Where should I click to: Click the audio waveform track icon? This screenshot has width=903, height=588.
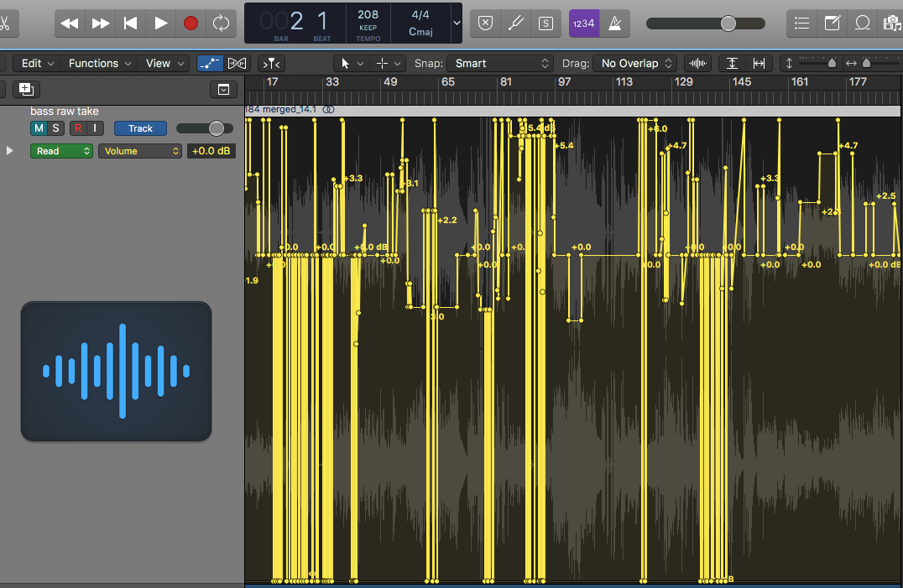[117, 371]
